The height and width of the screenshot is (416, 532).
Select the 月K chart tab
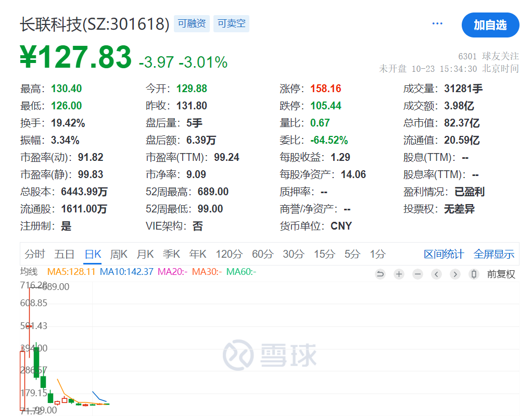(145, 254)
